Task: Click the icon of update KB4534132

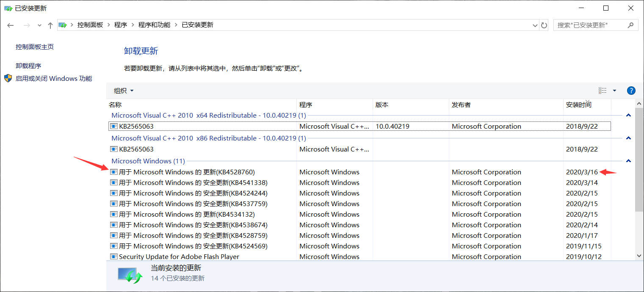Action: 113,214
